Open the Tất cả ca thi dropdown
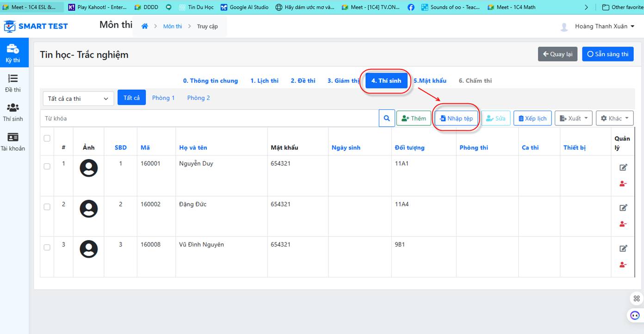644x334 pixels. tap(79, 99)
